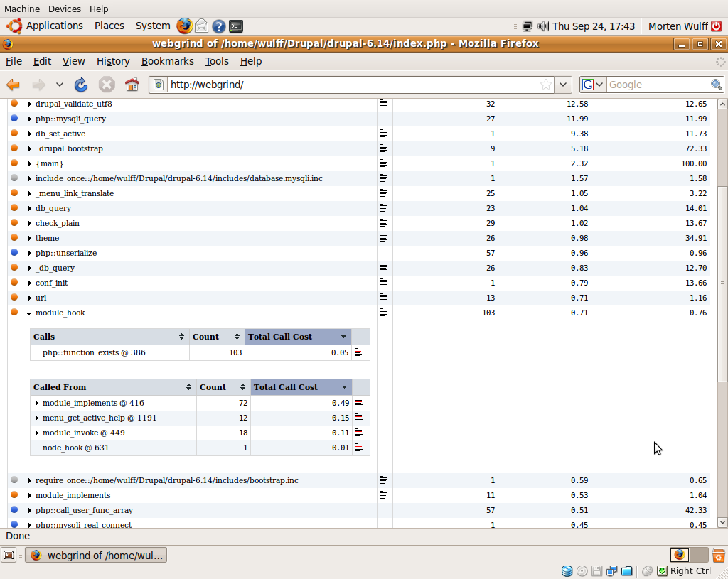Click the Google search input field
Screen dimensions: 728x579
point(658,85)
